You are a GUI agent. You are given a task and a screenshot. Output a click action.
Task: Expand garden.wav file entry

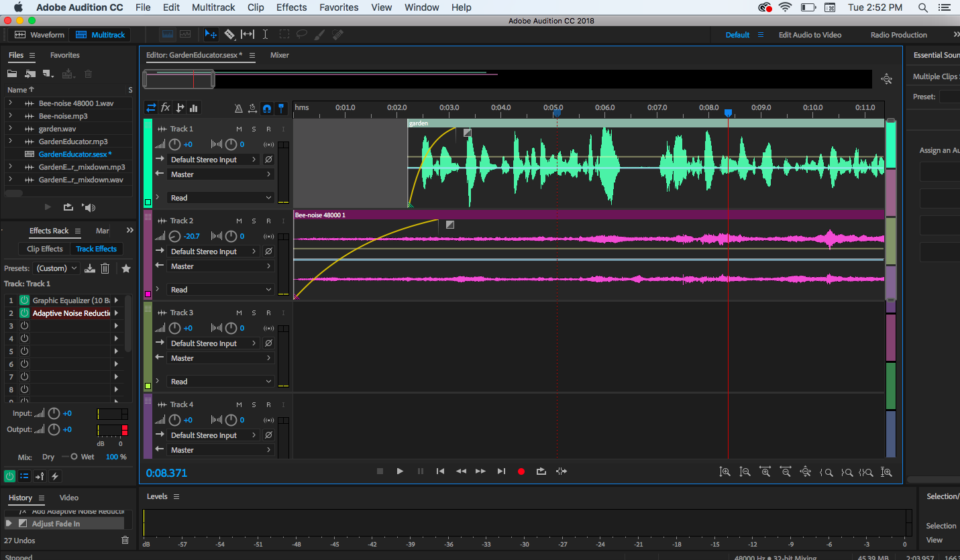pos(10,129)
